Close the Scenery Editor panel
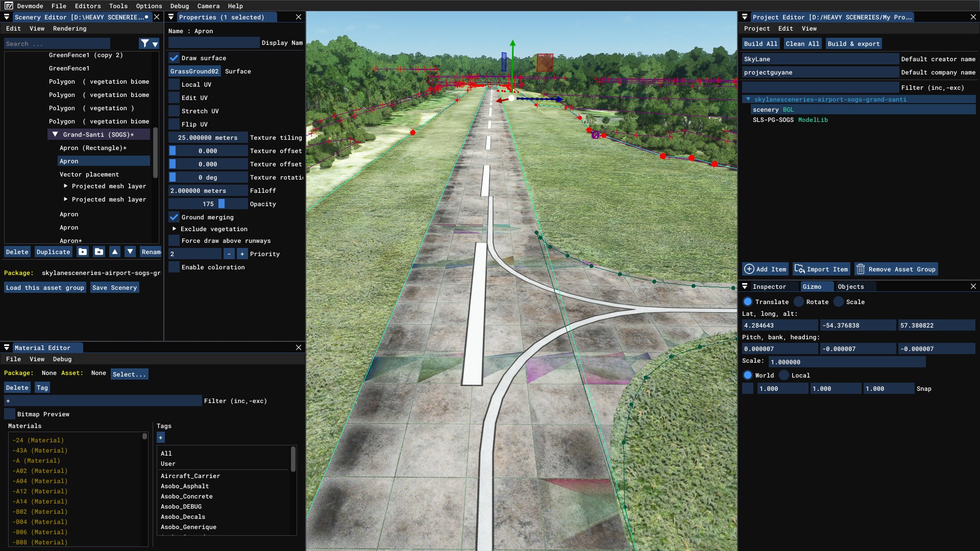The height and width of the screenshot is (551, 980). click(157, 17)
